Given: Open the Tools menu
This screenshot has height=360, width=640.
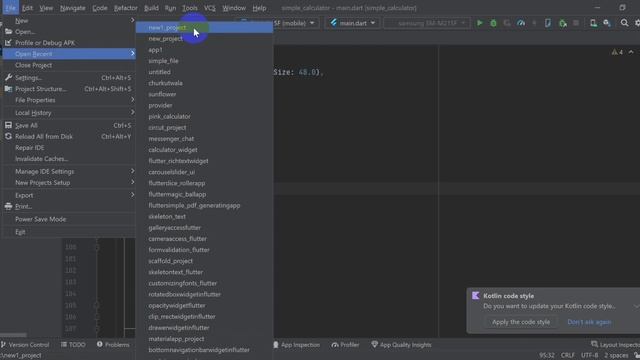Looking at the screenshot, I should click(x=190, y=8).
